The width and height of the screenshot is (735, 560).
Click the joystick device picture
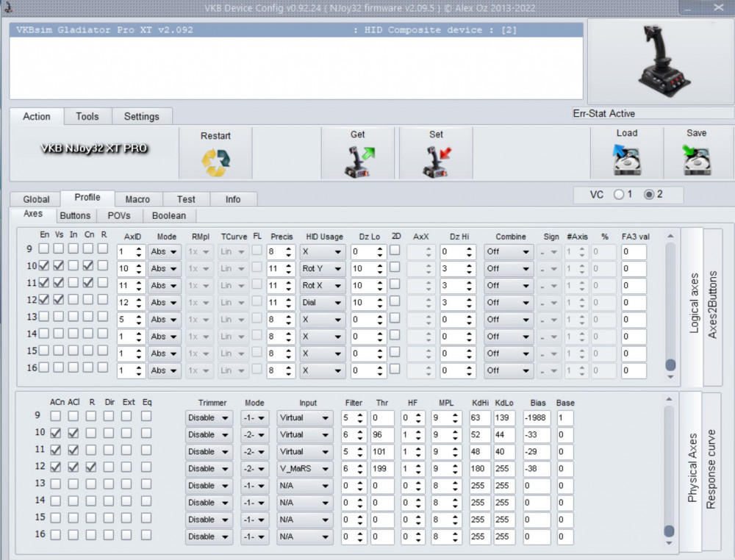tap(664, 61)
